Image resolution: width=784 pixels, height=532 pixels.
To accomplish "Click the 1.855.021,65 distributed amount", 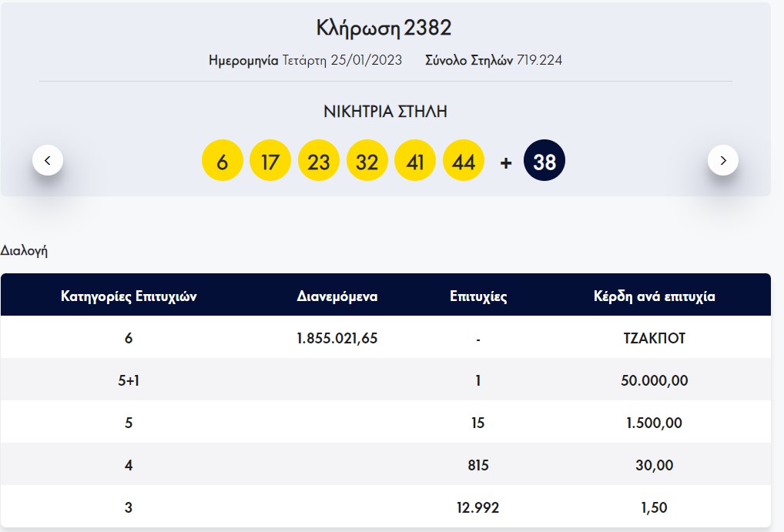I will tap(337, 338).
